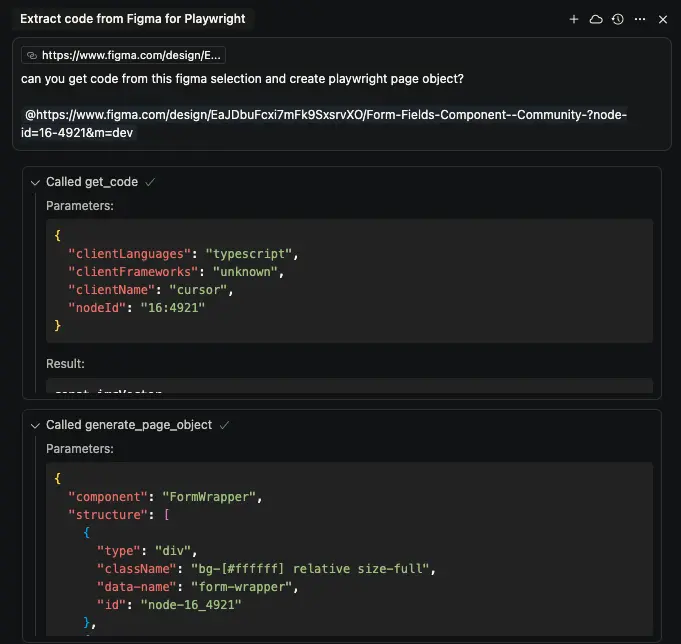Click the "div" value
The width and height of the screenshot is (681, 644).
[x=173, y=551]
